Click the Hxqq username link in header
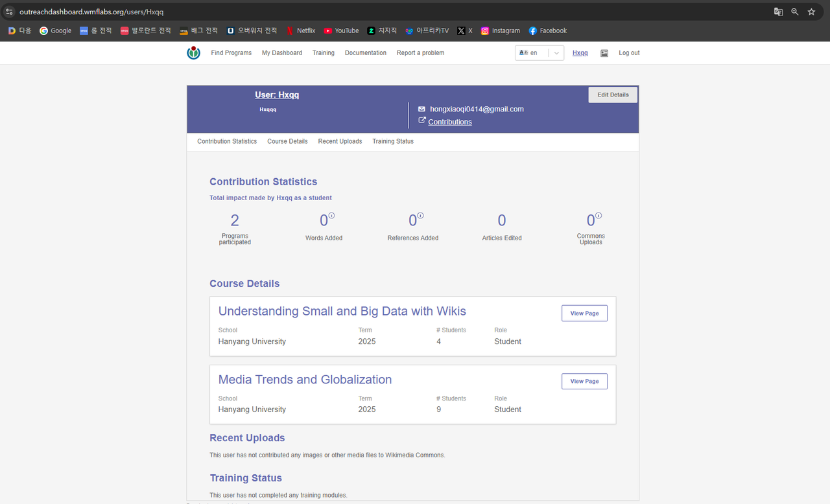Image resolution: width=830 pixels, height=504 pixels. click(580, 53)
